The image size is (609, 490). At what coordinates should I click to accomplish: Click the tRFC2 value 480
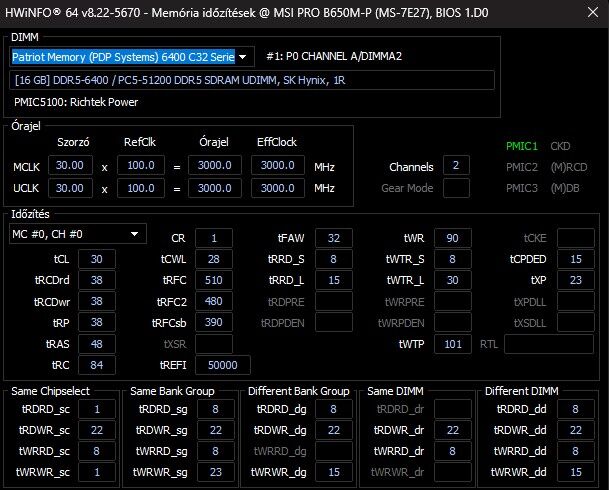[x=214, y=301]
